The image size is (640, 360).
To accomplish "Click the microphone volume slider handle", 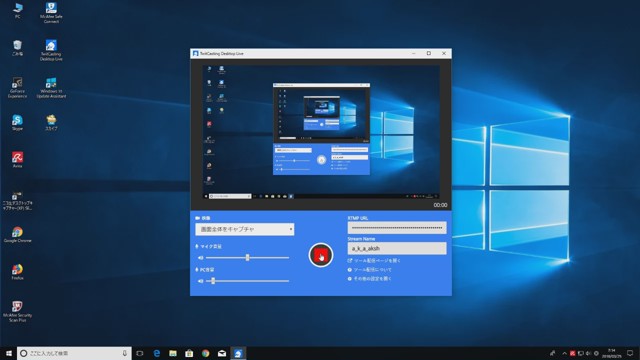I will (247, 258).
